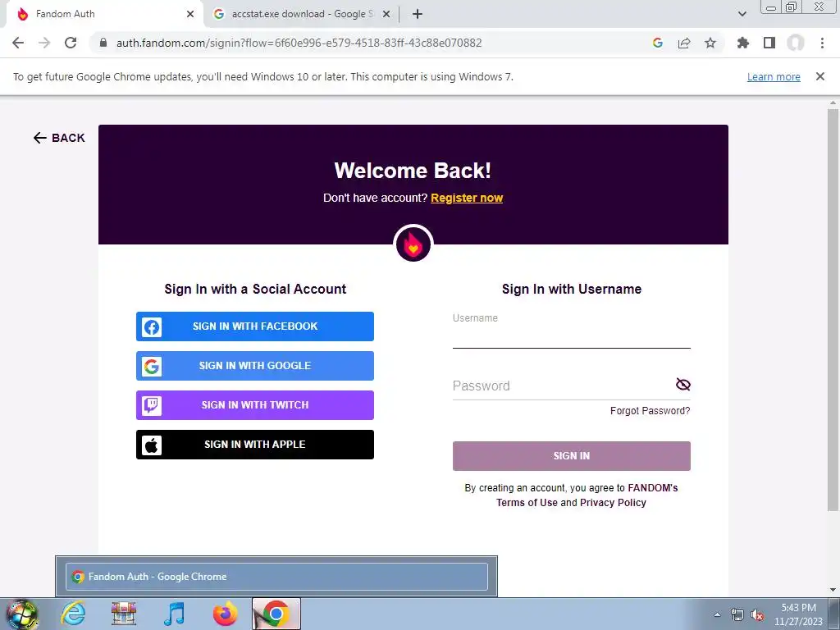The image size is (840, 630).
Task: Open a new browser tab
Action: 418,14
